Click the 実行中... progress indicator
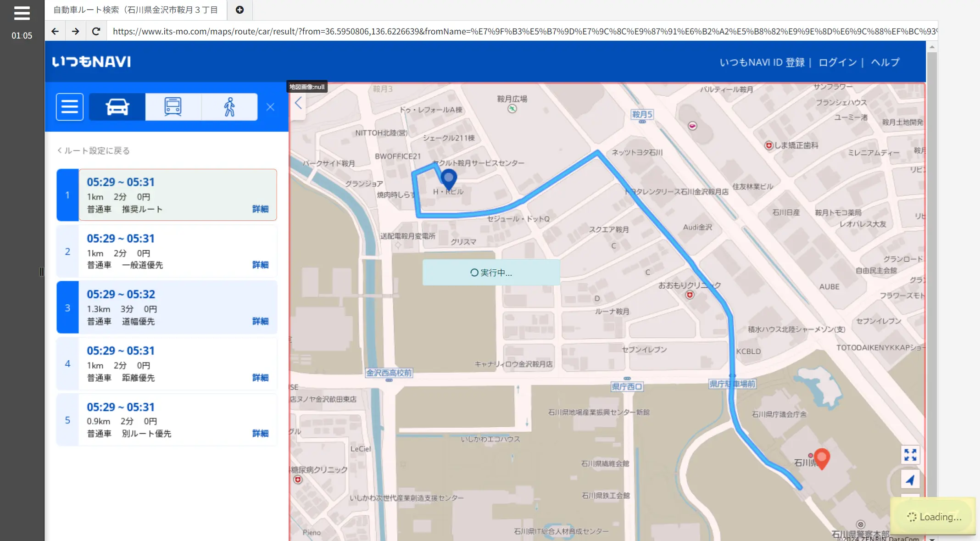This screenshot has width=980, height=541. [491, 273]
